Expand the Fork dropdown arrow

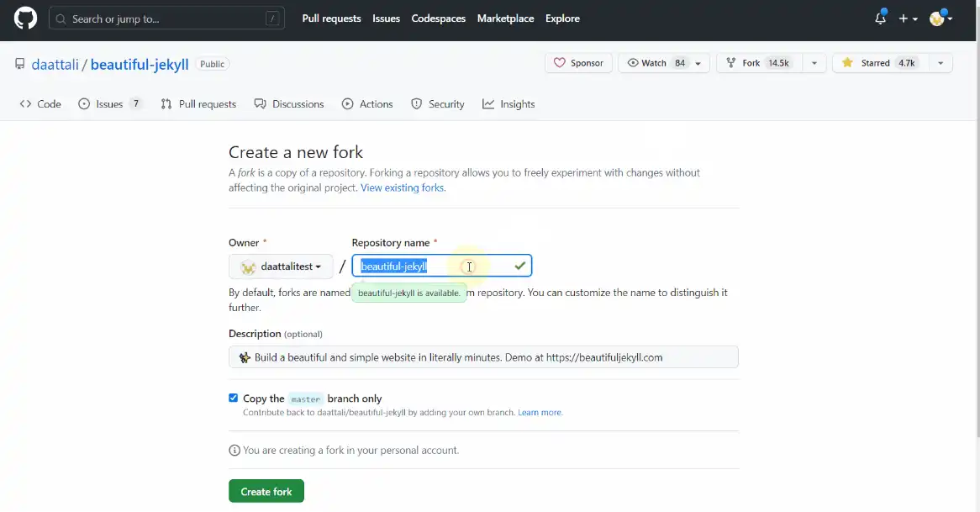[x=814, y=63]
